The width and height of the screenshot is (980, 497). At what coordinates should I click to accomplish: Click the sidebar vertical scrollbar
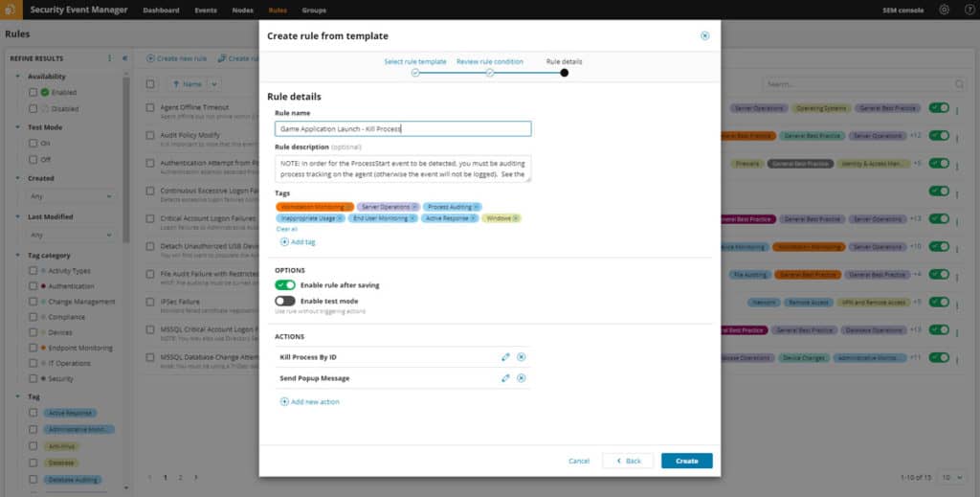pyautogui.click(x=127, y=160)
